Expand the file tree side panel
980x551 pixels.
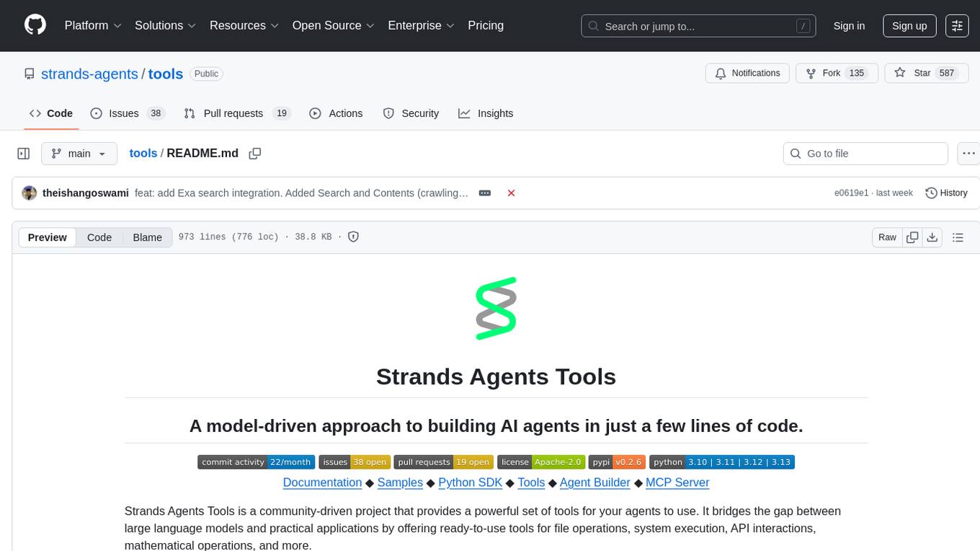(x=24, y=154)
